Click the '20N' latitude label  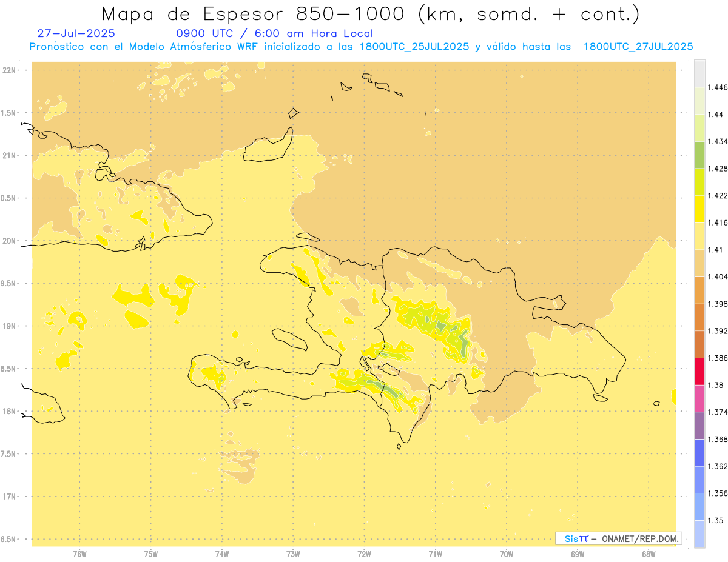(8, 241)
